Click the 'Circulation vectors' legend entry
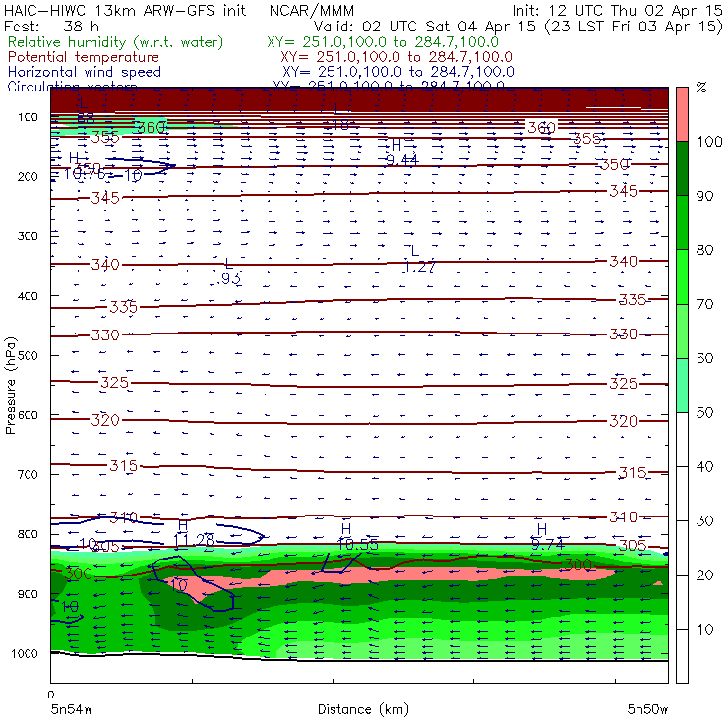The image size is (728, 728). [72, 87]
